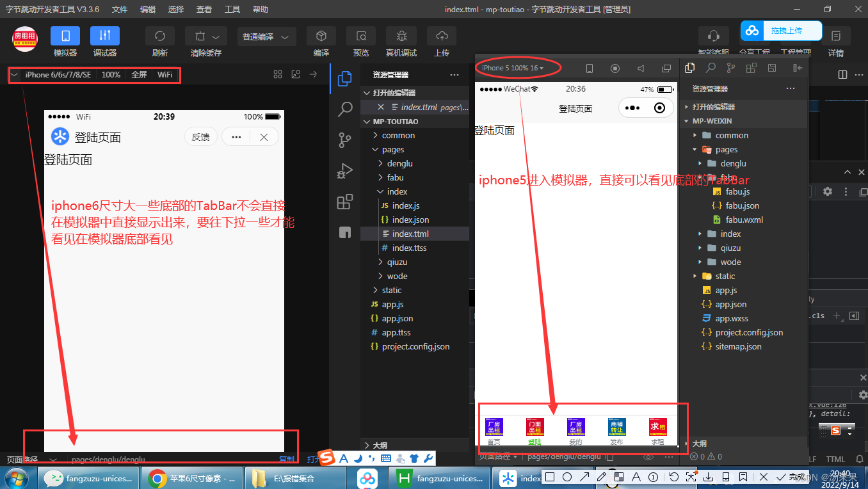Open the 普通编译 compile mode dropdown
The width and height of the screenshot is (868, 489).
(267, 36)
